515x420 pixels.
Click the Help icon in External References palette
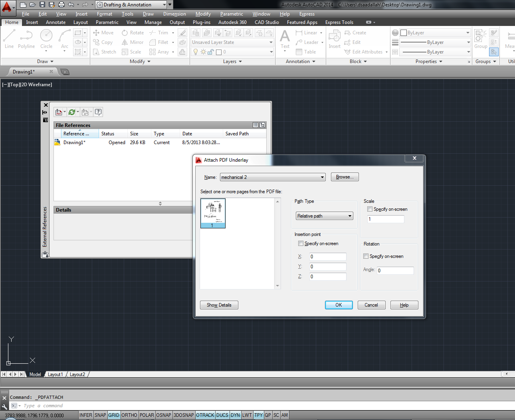pos(98,112)
